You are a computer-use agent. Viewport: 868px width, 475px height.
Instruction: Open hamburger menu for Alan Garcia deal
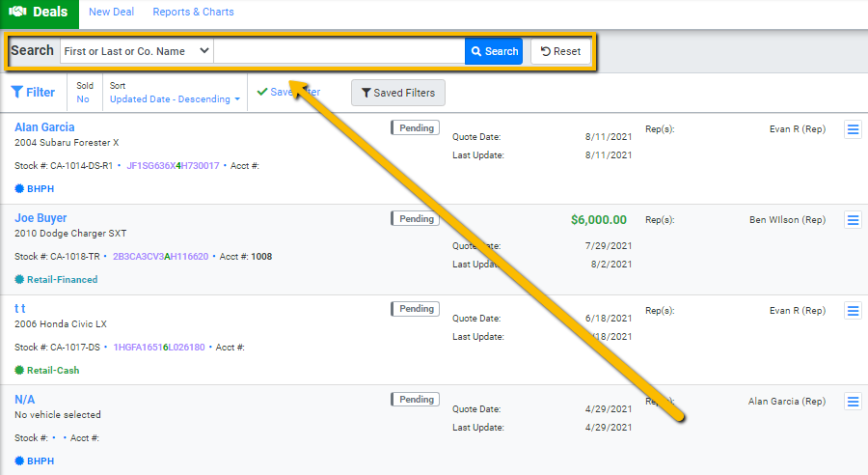pyautogui.click(x=853, y=130)
